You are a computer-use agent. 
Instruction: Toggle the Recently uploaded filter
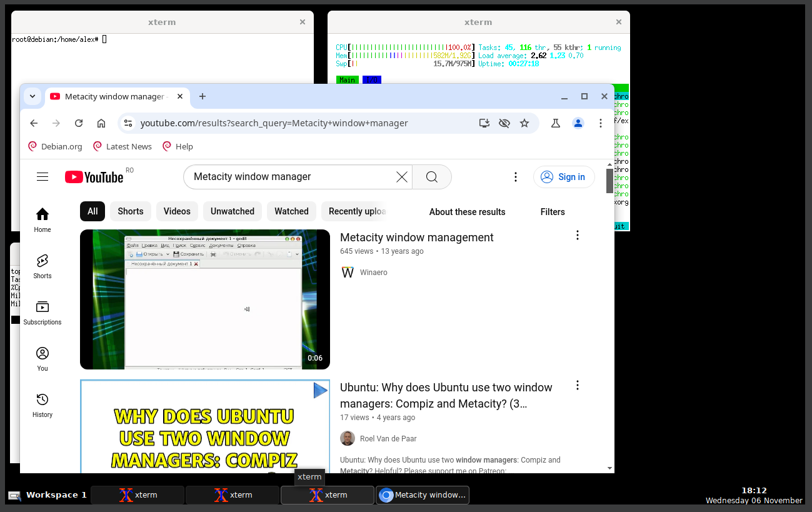[355, 211]
